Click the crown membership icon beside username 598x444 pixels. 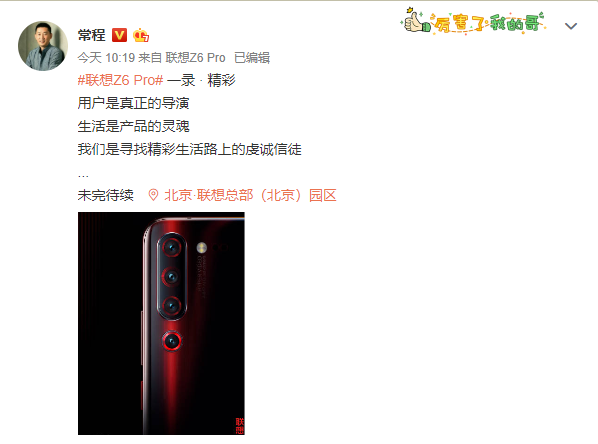141,35
